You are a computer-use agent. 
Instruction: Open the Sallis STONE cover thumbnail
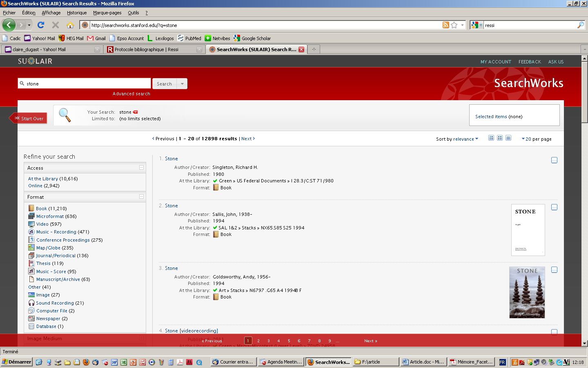(x=528, y=230)
